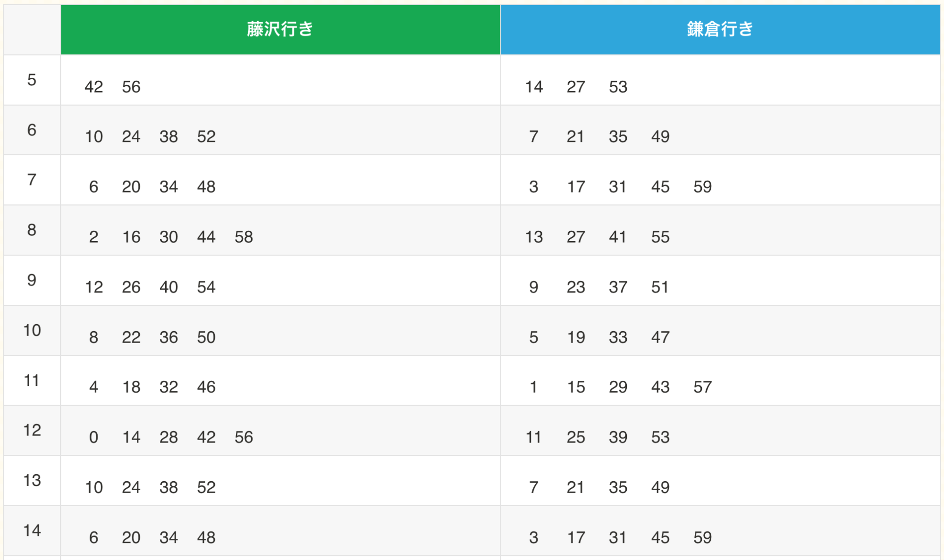Click the 藤沢行き column header

[x=280, y=29]
